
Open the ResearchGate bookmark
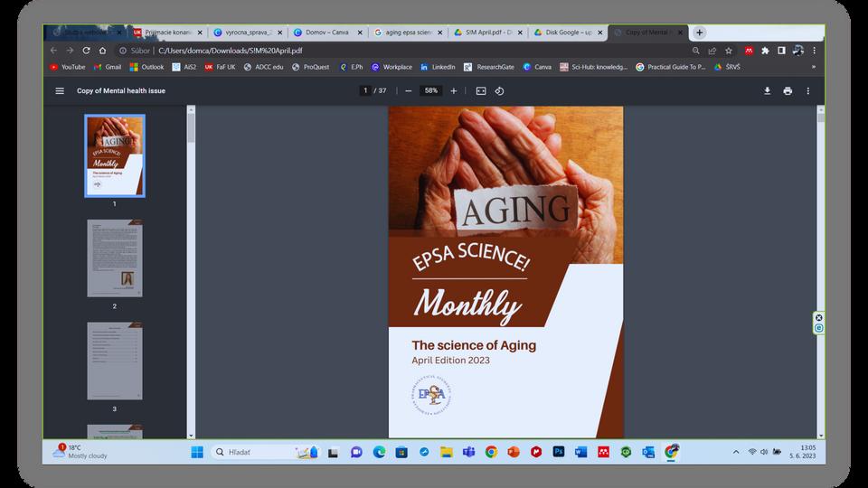click(x=489, y=67)
